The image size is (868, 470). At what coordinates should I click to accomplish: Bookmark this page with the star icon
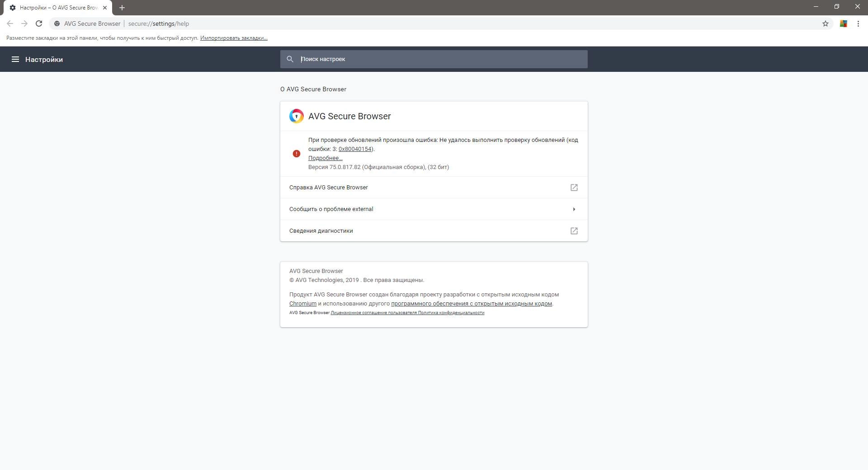point(826,23)
